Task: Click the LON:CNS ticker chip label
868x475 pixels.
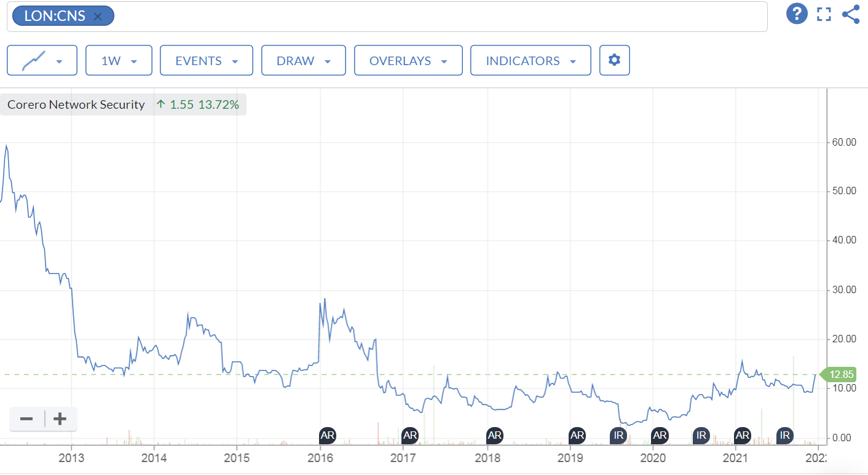Action: (x=55, y=17)
